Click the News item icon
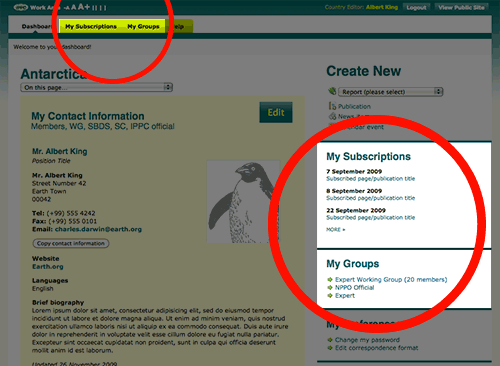Screen dimensions: 500x366 (332, 116)
